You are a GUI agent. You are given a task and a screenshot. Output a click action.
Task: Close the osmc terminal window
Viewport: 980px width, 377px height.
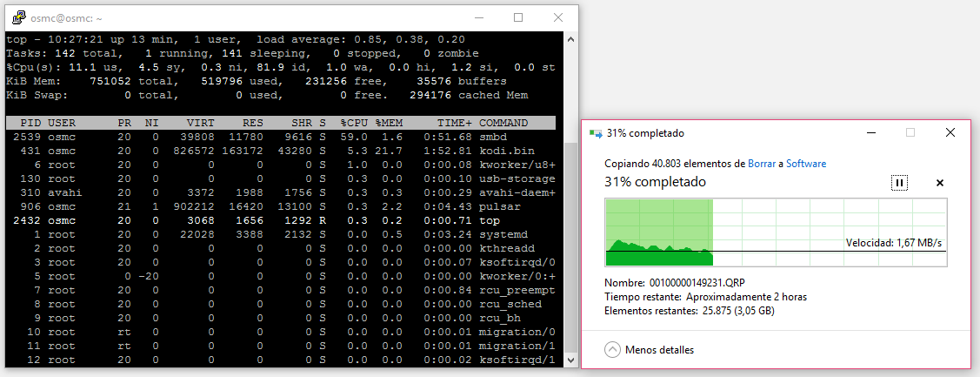(557, 17)
